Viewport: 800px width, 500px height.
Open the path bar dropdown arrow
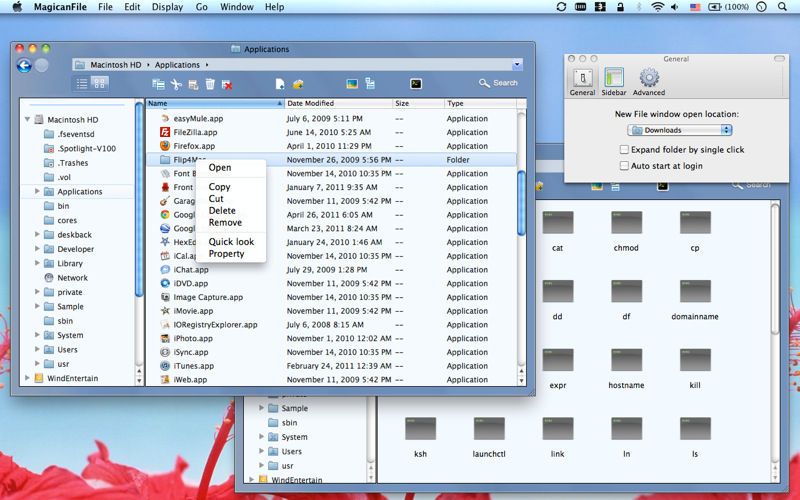517,66
